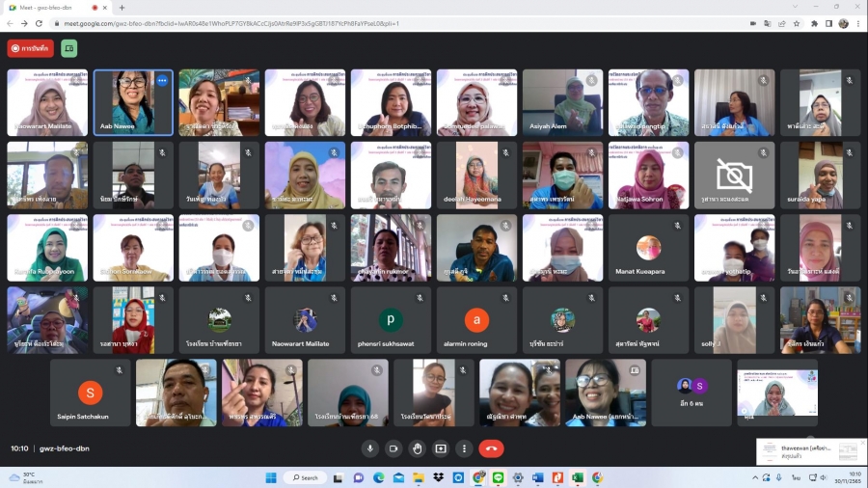Viewport: 868px width, 488px height.
Task: Click the green companion icon beside recording
Action: (x=68, y=48)
